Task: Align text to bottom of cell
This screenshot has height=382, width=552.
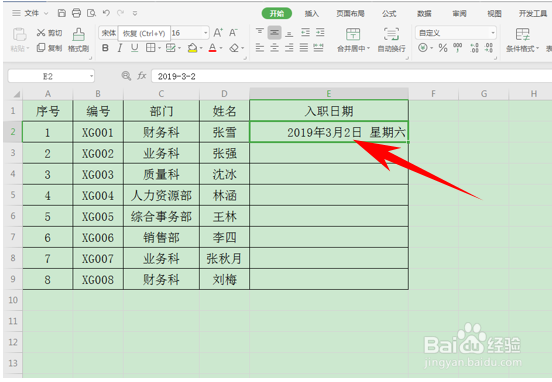Action: coord(289,33)
